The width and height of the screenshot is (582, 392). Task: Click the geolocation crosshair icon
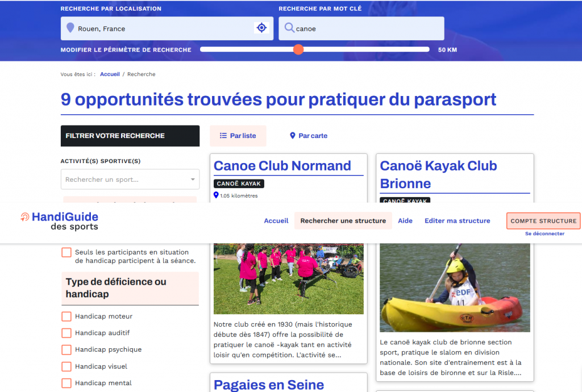click(261, 28)
